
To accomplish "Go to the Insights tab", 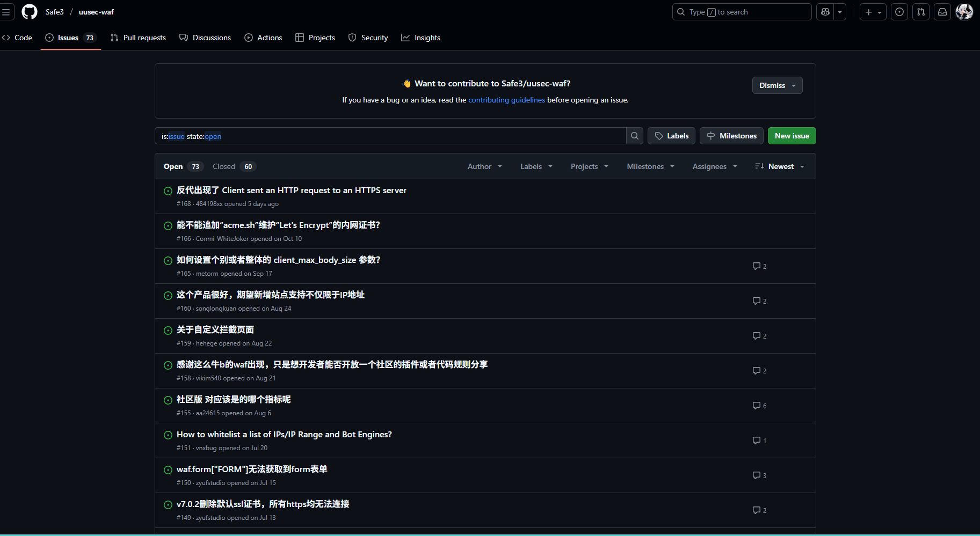I will tap(420, 38).
